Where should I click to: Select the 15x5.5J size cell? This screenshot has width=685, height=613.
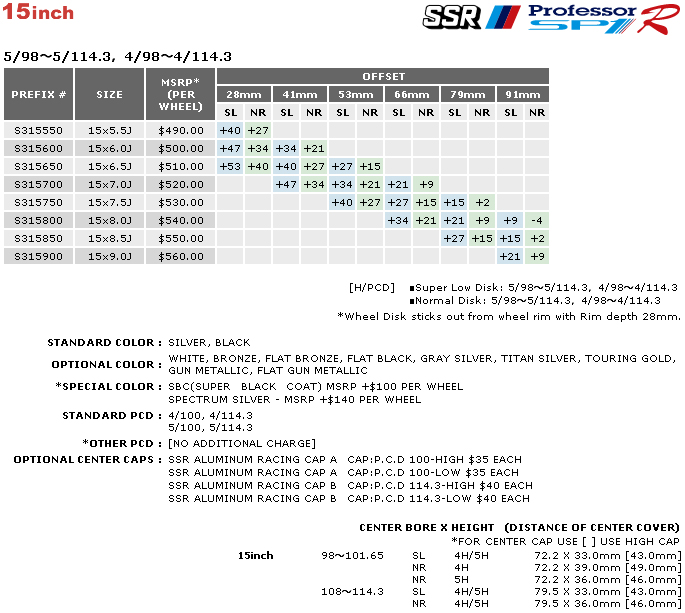(110, 131)
